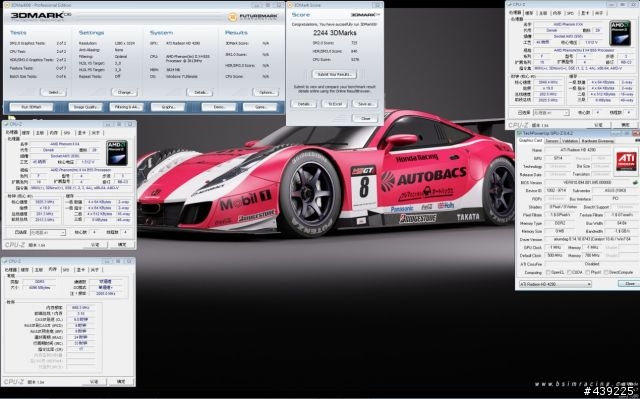The image size is (640, 399).
Task: Click the Driver Version field in GPU-Z
Action: (591, 239)
